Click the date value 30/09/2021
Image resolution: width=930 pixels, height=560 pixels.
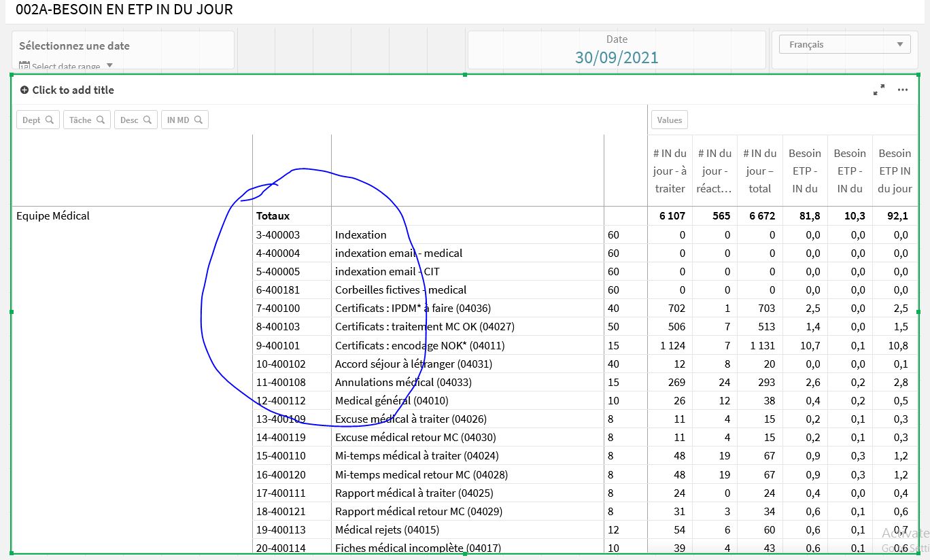click(x=616, y=57)
